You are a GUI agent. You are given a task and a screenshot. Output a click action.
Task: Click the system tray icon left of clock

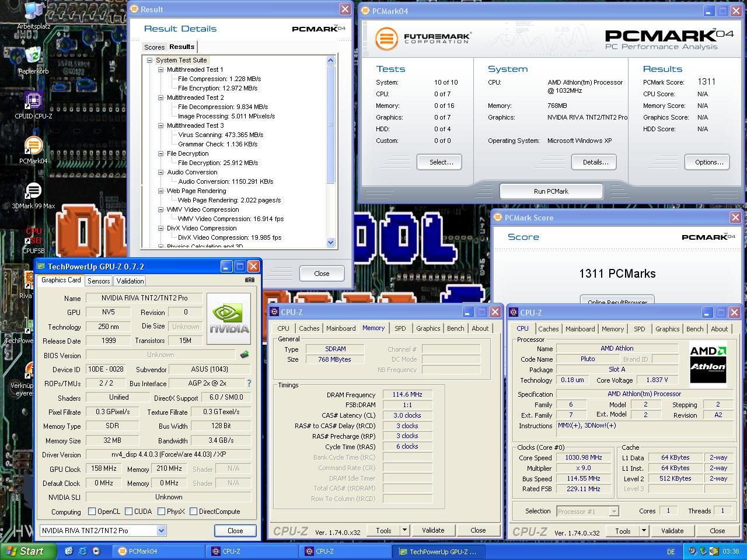714,551
